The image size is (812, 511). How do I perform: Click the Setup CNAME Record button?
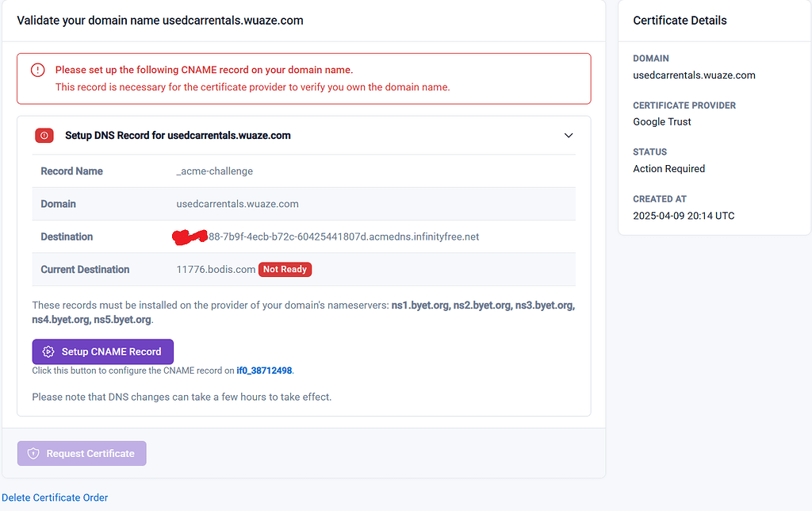tap(102, 352)
